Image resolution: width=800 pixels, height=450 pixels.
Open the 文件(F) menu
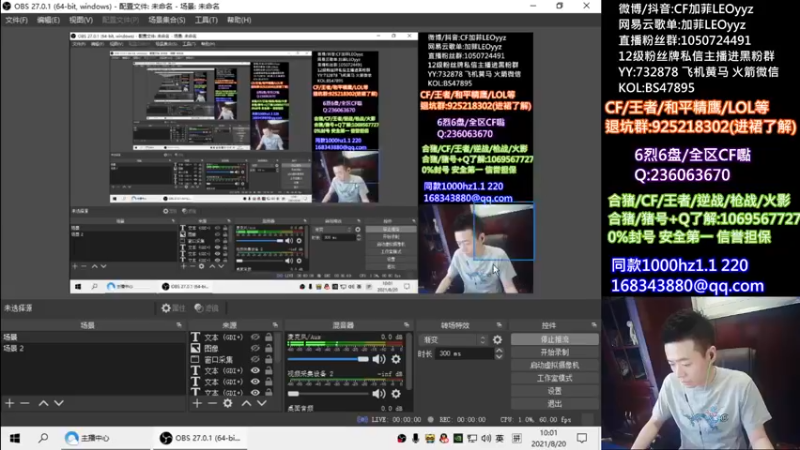(x=16, y=20)
